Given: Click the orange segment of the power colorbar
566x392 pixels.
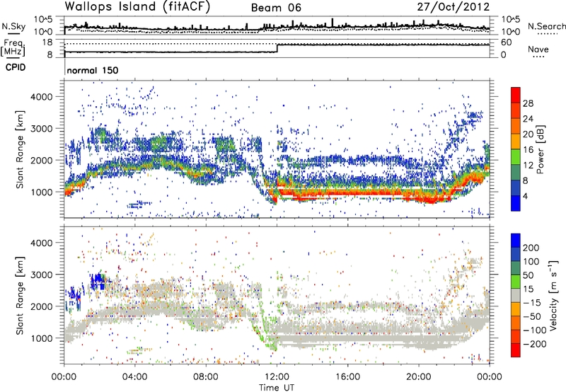Looking at the screenshot, I should tap(516, 125).
